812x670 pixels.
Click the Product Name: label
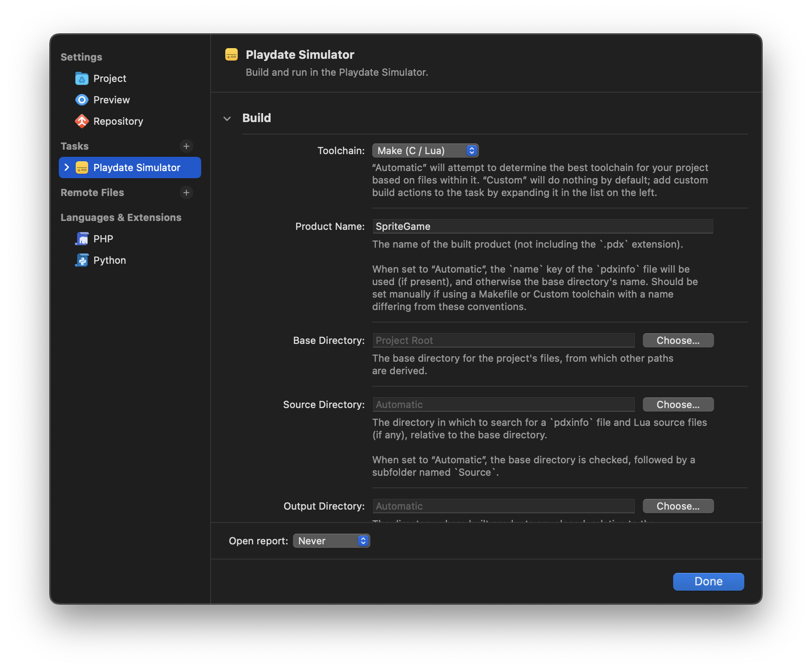click(x=330, y=226)
